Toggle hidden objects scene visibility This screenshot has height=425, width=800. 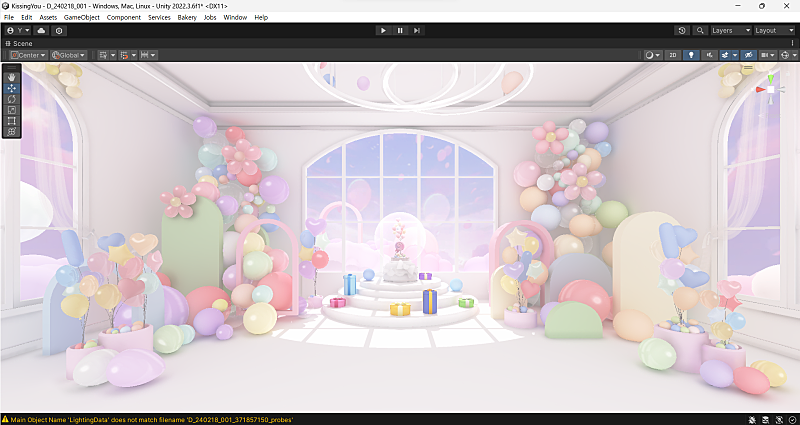pos(747,55)
